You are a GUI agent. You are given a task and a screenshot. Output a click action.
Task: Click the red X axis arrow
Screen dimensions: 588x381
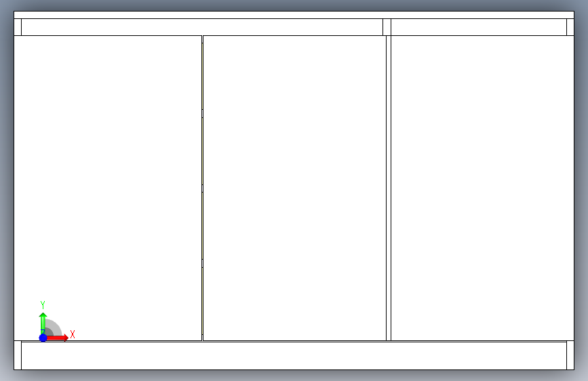(57, 338)
